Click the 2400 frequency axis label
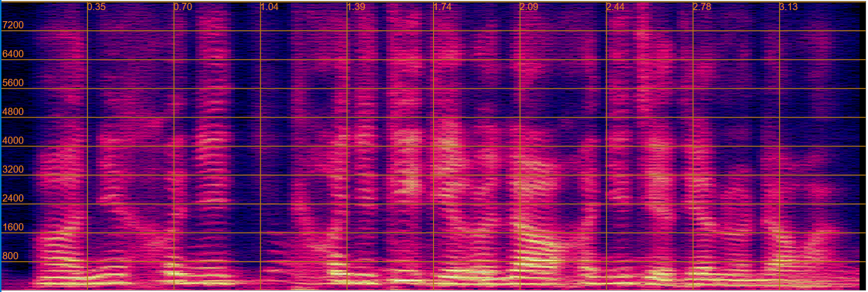The height and width of the screenshot is (292, 868). [13, 198]
